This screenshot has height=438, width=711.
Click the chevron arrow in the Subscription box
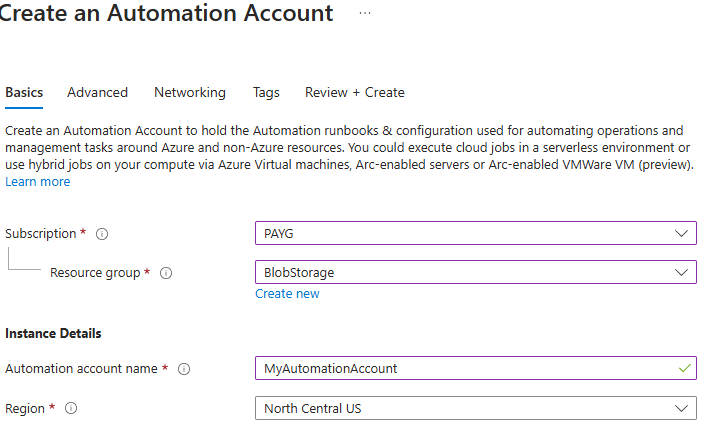[x=682, y=233]
